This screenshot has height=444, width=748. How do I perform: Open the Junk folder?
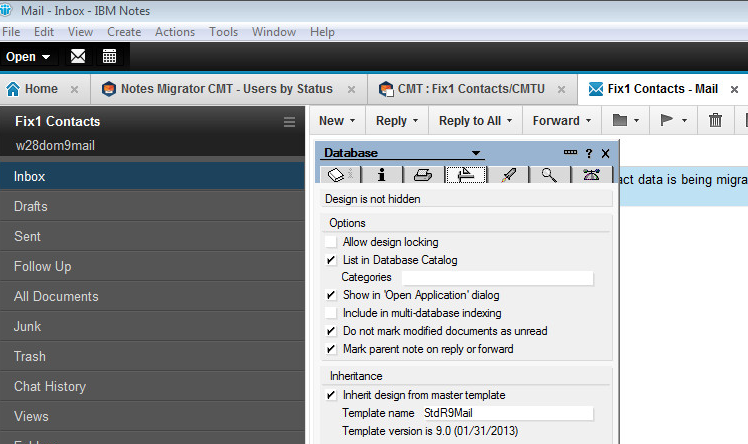[x=152, y=327]
